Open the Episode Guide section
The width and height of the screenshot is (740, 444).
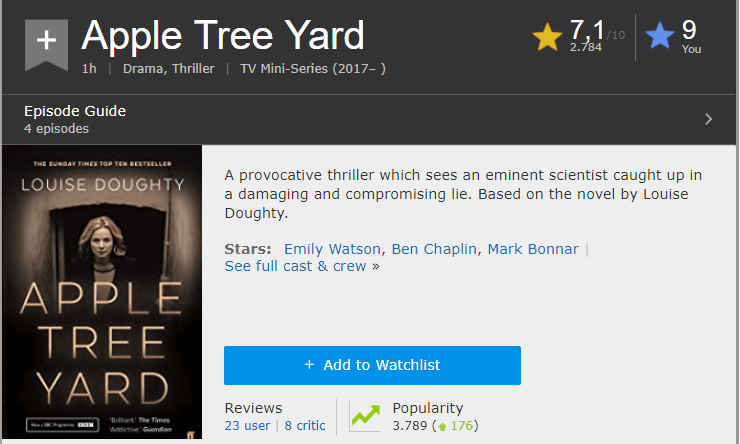75,111
